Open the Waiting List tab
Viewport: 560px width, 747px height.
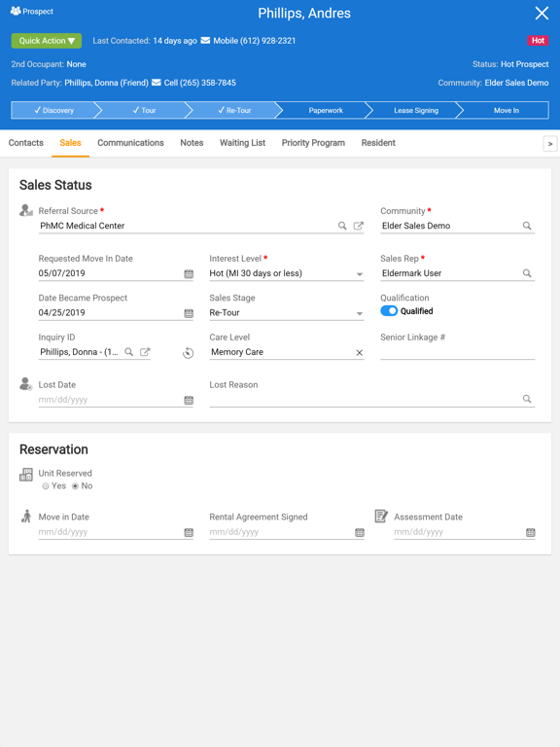tap(242, 143)
